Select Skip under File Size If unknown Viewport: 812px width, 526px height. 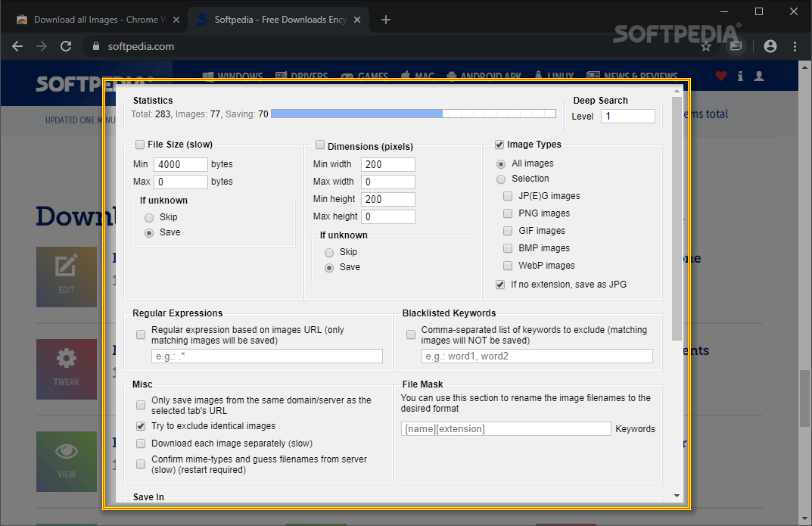[149, 217]
